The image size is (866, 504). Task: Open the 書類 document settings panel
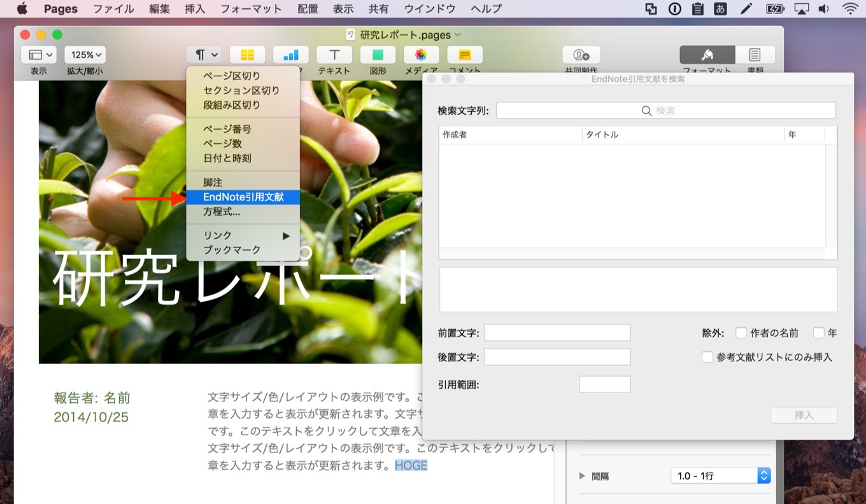tap(755, 55)
